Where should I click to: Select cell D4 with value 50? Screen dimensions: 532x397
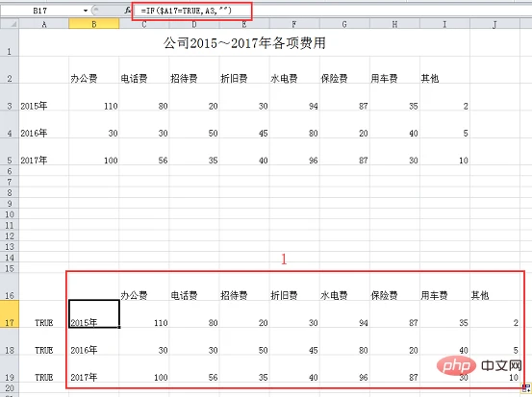194,125
